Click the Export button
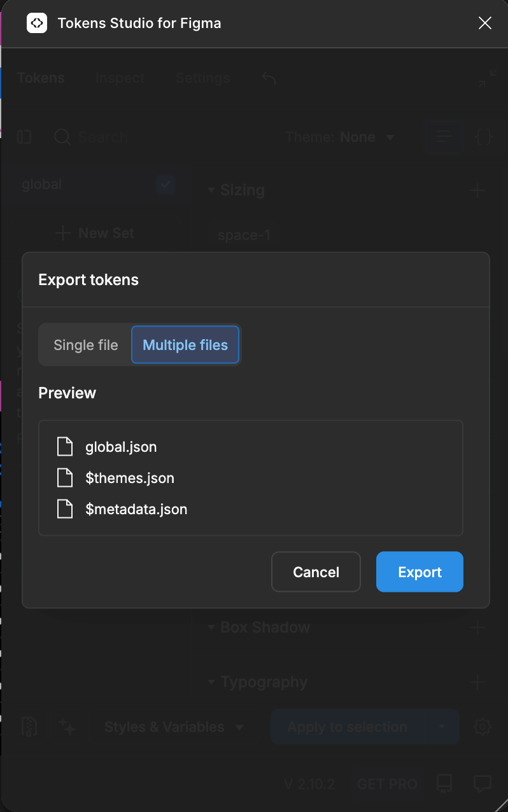Image resolution: width=508 pixels, height=812 pixels. pyautogui.click(x=420, y=572)
